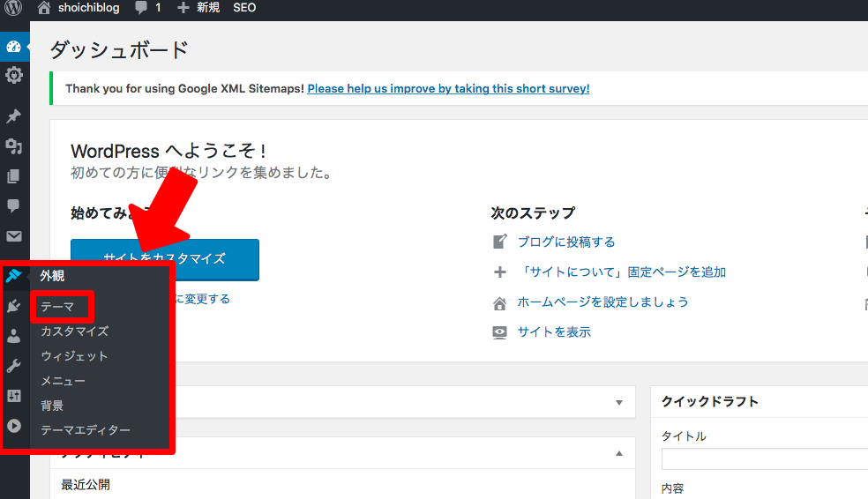Open Comments speech bubble sidebar icon
Viewport: 868px width, 499px height.
[14, 205]
